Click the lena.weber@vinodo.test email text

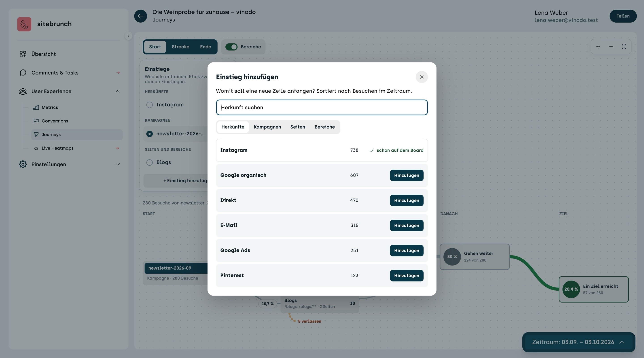coord(566,20)
